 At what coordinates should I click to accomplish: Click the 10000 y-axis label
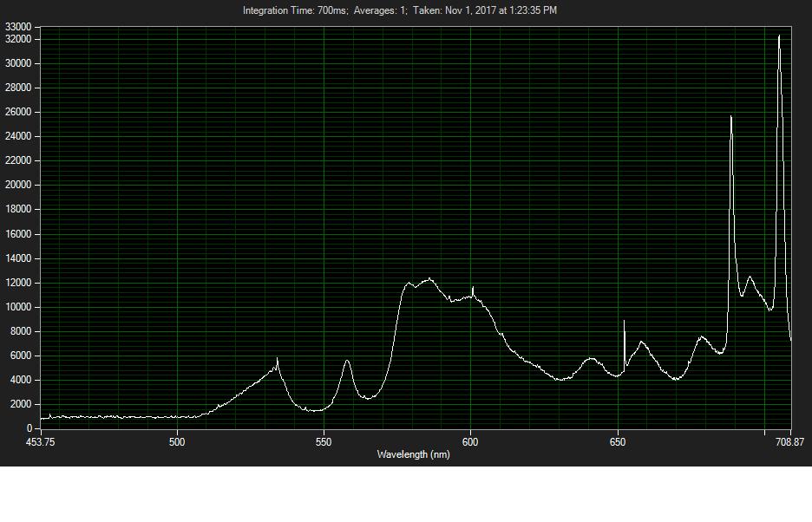(18, 307)
